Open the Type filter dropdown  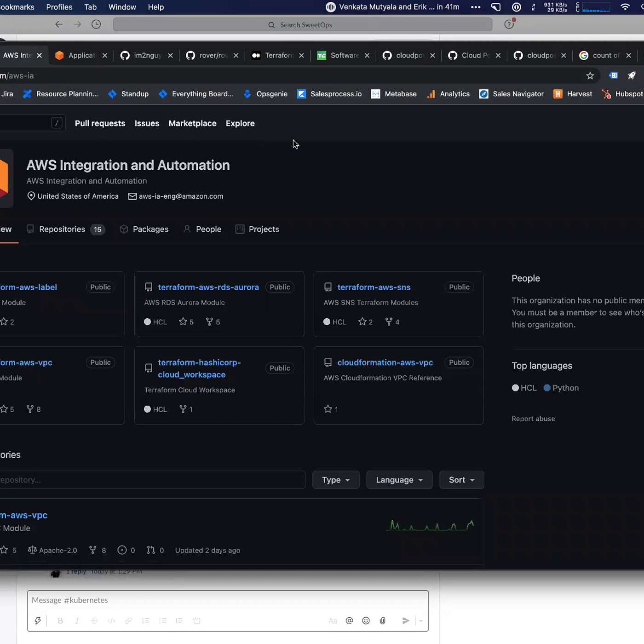click(335, 480)
